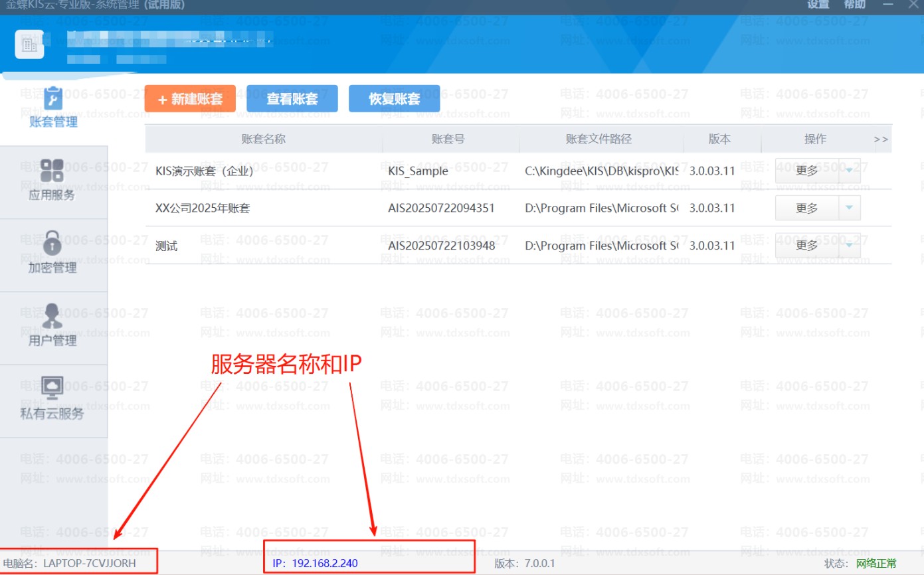Click the file path cell of XX公司2025年账套
The width and height of the screenshot is (924, 575).
pos(602,208)
